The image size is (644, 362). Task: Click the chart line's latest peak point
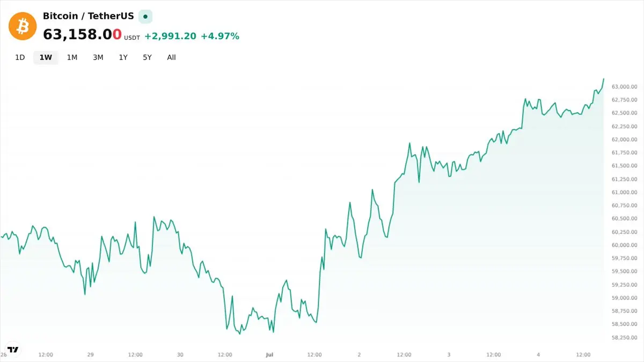point(604,79)
